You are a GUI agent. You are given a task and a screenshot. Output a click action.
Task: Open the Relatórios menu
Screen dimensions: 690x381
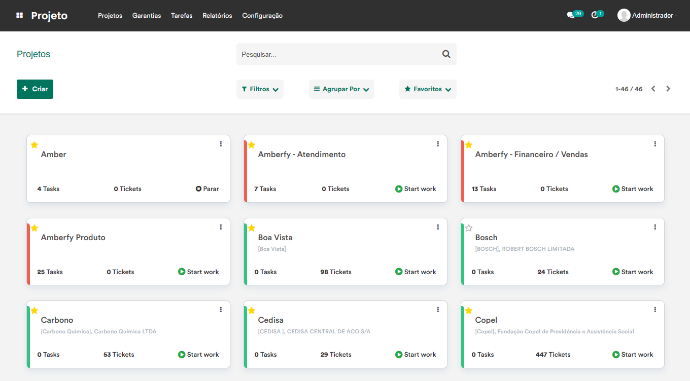[x=217, y=15]
